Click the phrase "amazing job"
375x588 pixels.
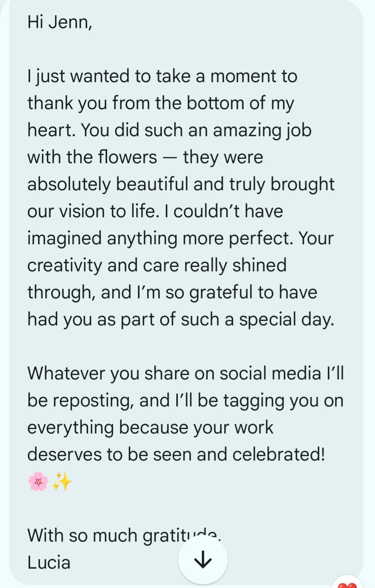point(262,130)
